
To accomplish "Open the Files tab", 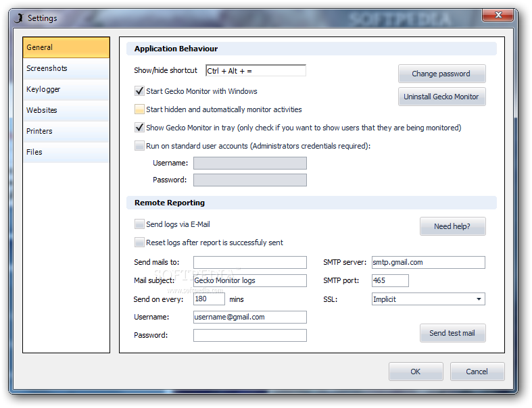I will 66,152.
